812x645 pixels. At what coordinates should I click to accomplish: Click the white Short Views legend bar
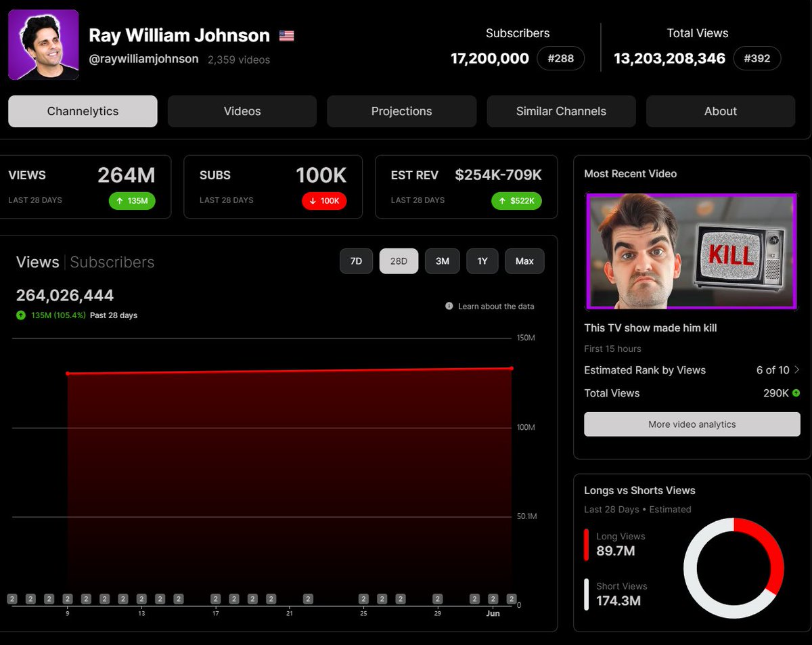click(x=586, y=594)
